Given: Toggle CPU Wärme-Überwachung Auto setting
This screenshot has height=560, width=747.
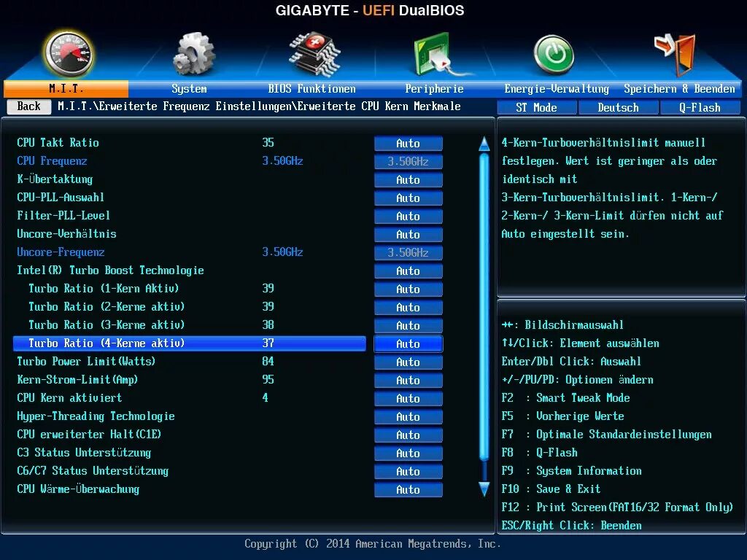Looking at the screenshot, I should click(x=409, y=489).
